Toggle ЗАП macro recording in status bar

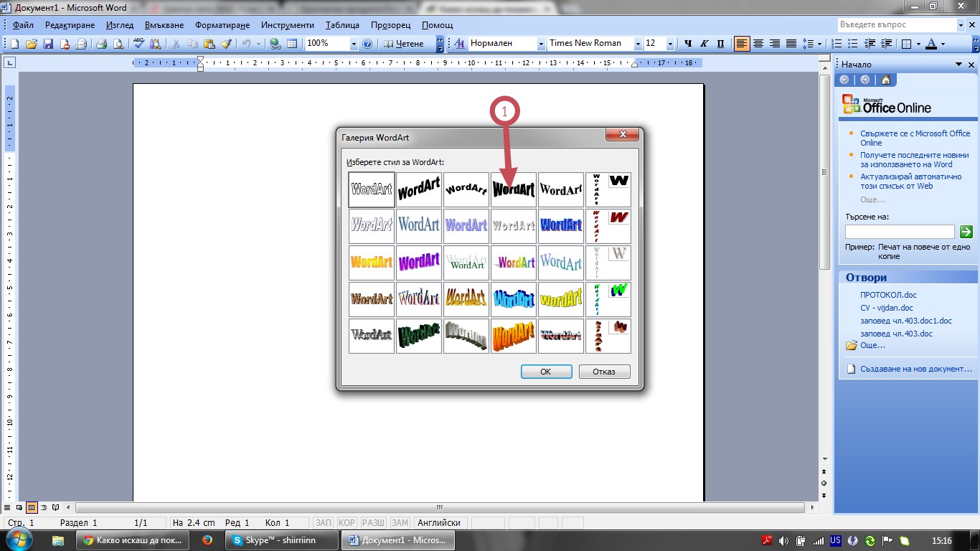tap(324, 523)
